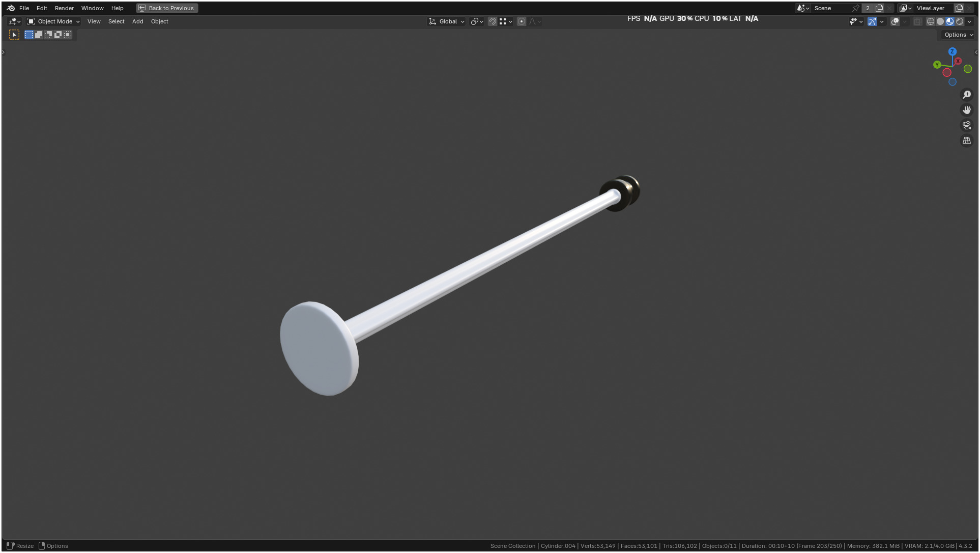Pin the Scene to workspace

(856, 8)
